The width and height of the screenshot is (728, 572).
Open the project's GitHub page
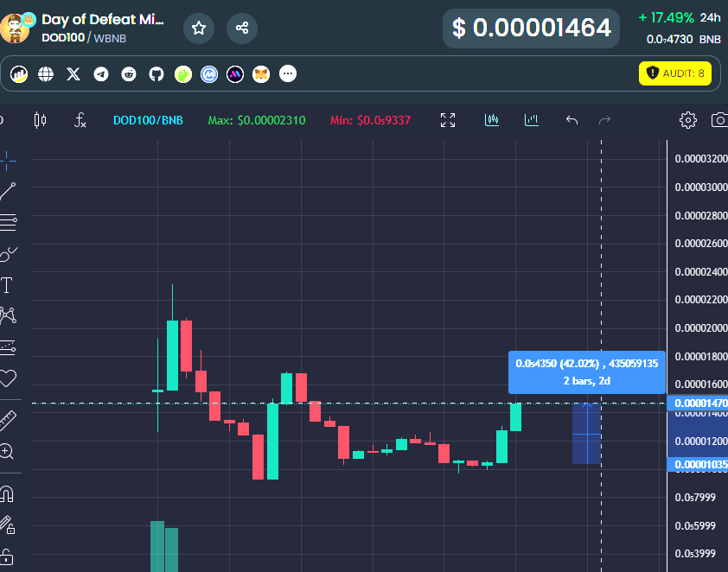pos(156,74)
